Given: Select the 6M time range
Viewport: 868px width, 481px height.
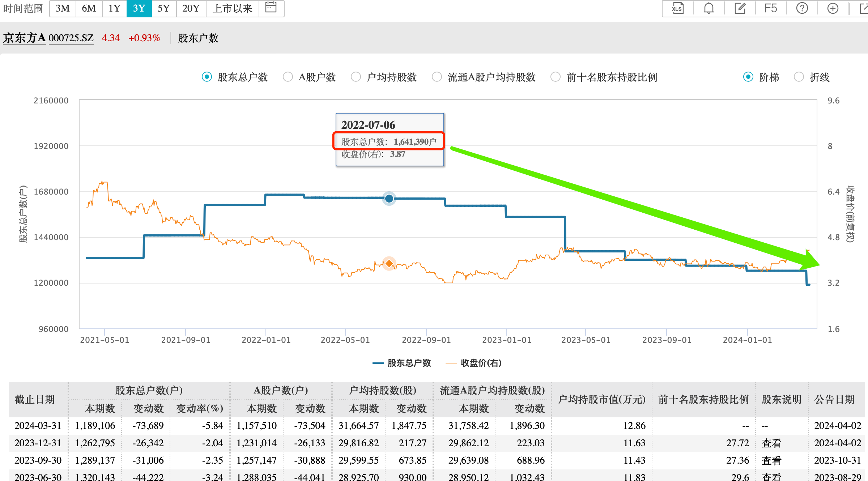Looking at the screenshot, I should tap(89, 8).
